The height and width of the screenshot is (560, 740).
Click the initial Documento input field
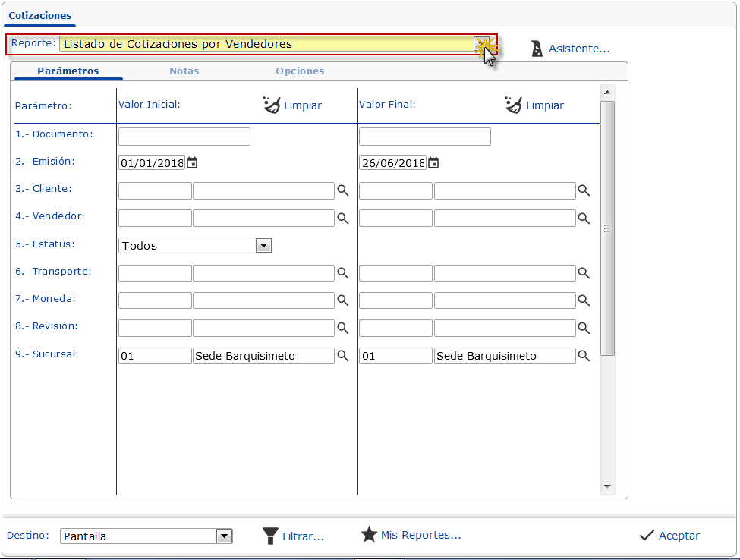(184, 137)
